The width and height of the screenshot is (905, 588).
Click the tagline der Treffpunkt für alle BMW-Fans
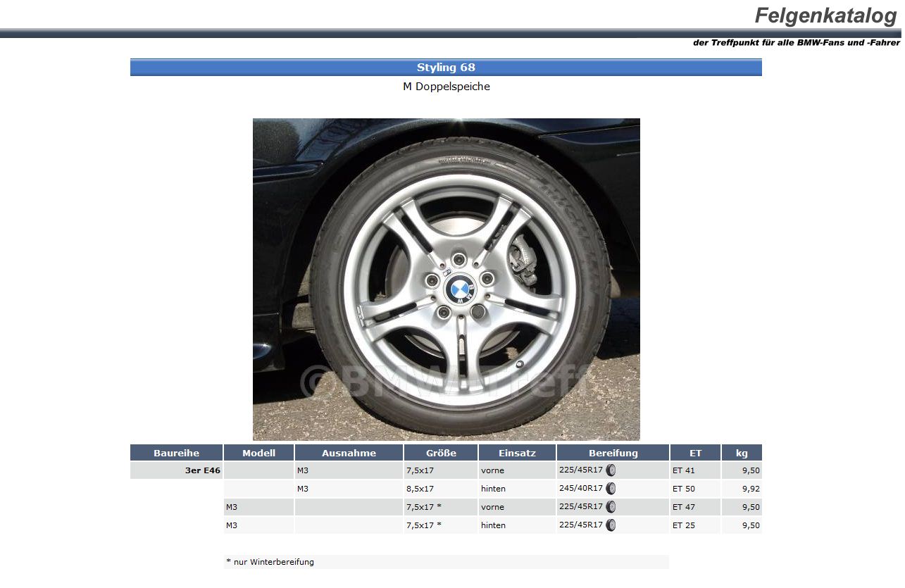(x=797, y=43)
